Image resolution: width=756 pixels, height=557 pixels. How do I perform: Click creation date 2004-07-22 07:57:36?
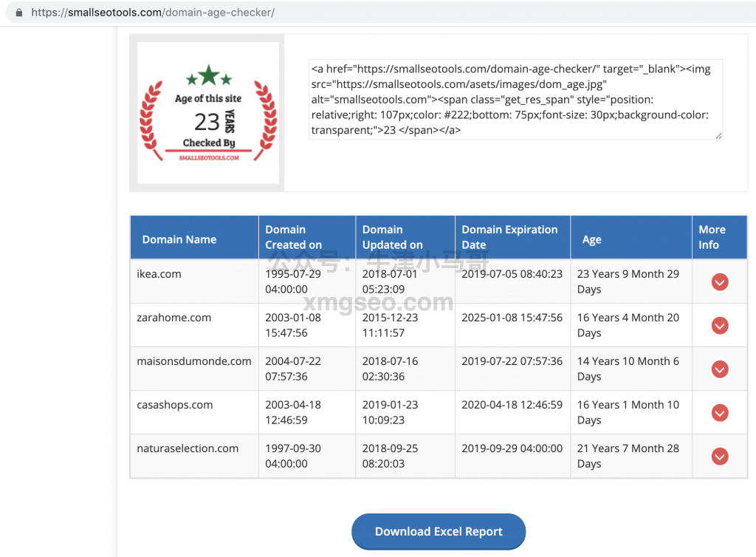pos(293,369)
